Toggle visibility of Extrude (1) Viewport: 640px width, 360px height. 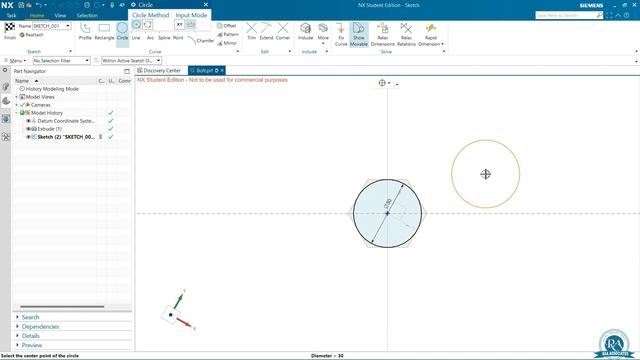pos(29,129)
